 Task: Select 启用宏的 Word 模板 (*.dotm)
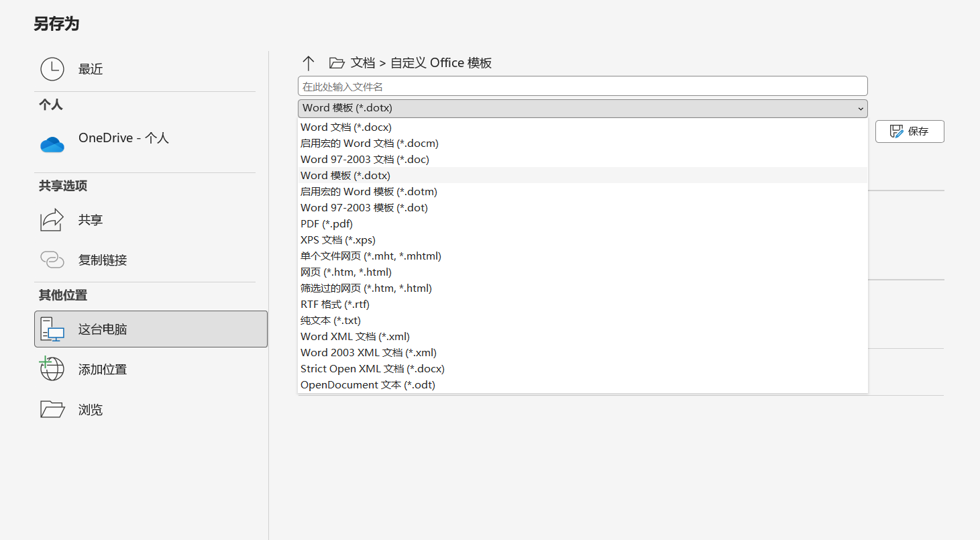click(369, 191)
